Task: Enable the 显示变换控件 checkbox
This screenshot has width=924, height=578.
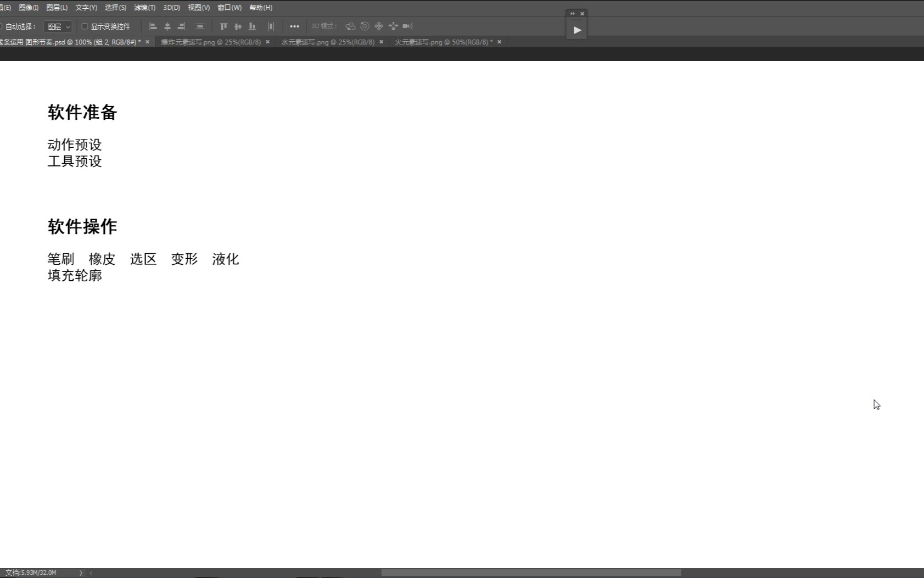Action: pos(85,26)
